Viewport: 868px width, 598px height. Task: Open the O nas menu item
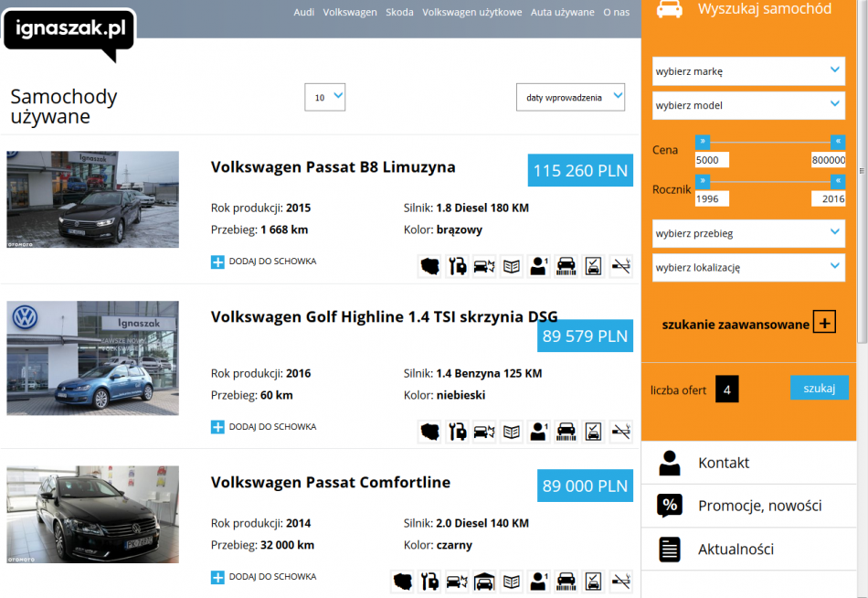point(617,12)
